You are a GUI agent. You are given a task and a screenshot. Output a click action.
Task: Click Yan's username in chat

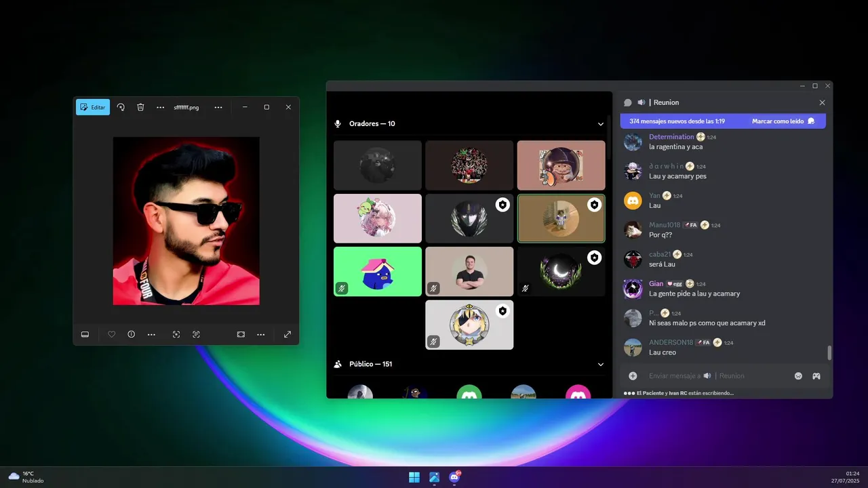(654, 195)
